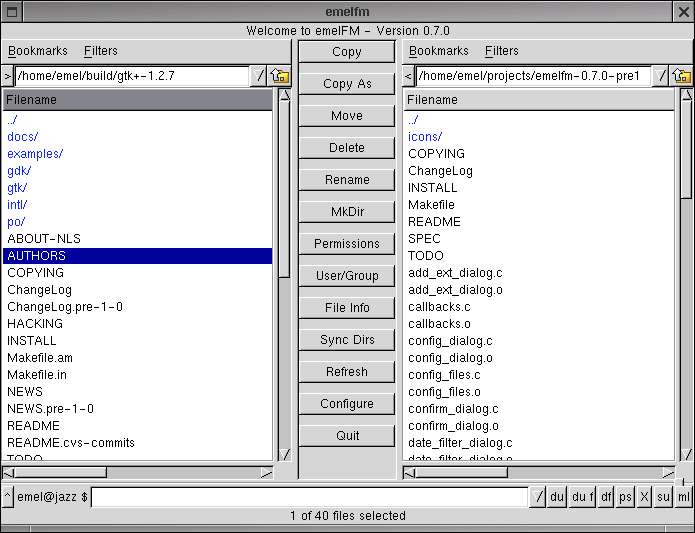The width and height of the screenshot is (695, 533).
Task: Click the User/Group button
Action: [347, 276]
